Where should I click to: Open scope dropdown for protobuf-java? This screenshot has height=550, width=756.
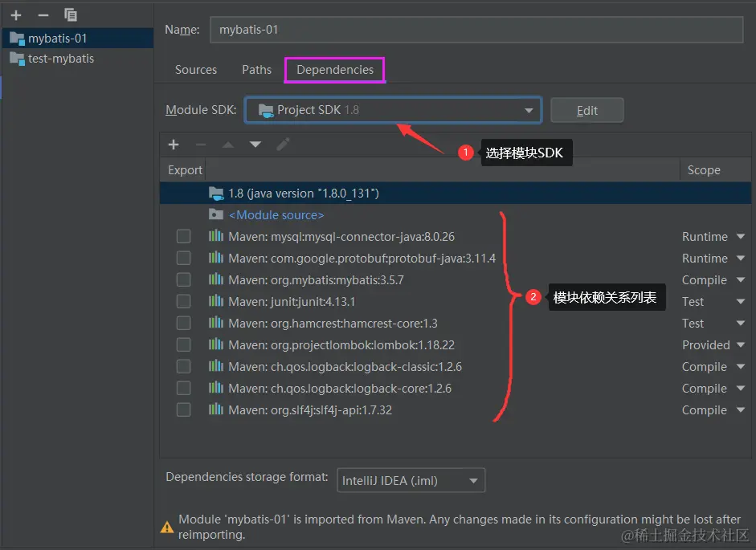(x=741, y=259)
